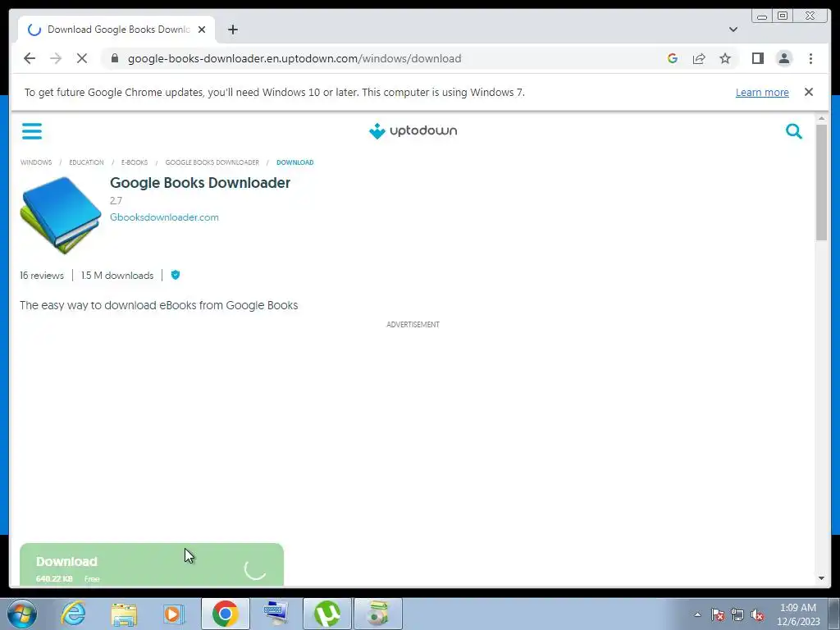Click the forward navigation arrow
Image resolution: width=840 pixels, height=630 pixels.
pos(56,58)
